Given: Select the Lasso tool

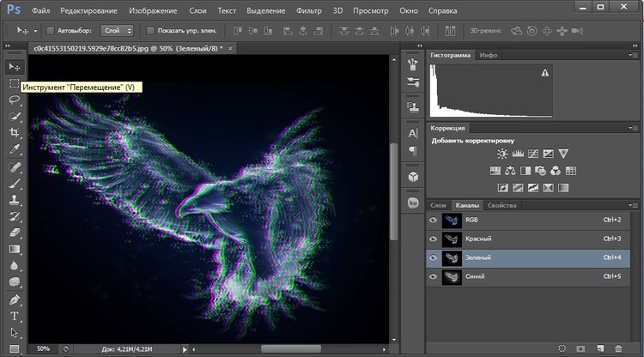Looking at the screenshot, I should [15, 100].
